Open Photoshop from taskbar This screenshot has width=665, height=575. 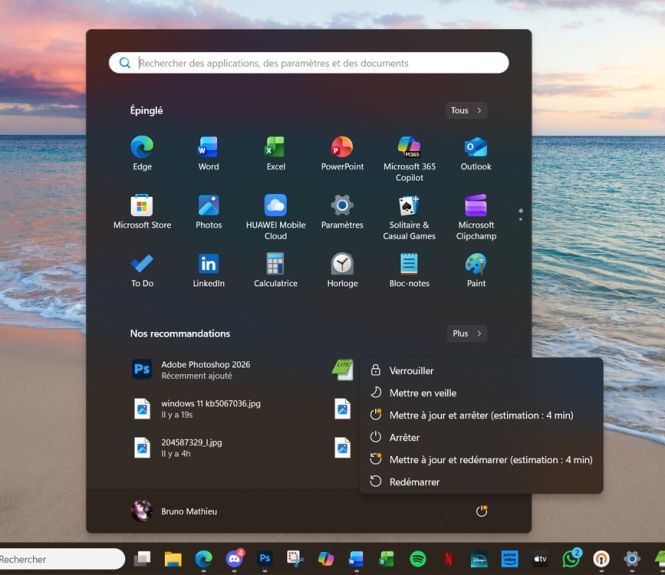point(265,558)
